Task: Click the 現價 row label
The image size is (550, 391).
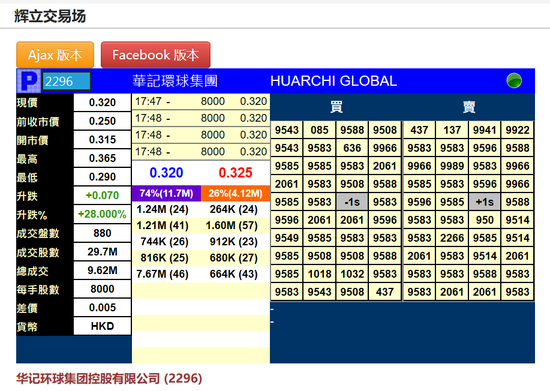Action: tap(27, 102)
